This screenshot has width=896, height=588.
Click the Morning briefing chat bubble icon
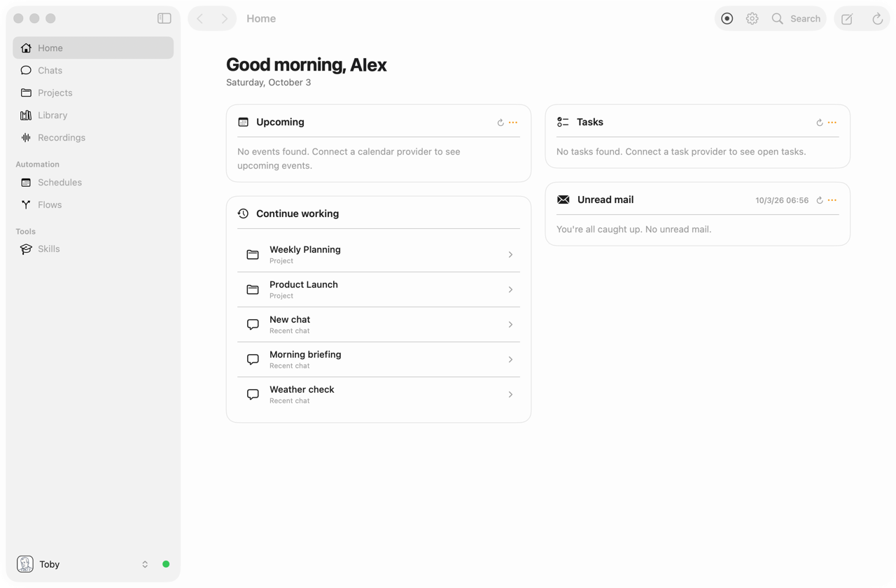coord(253,360)
